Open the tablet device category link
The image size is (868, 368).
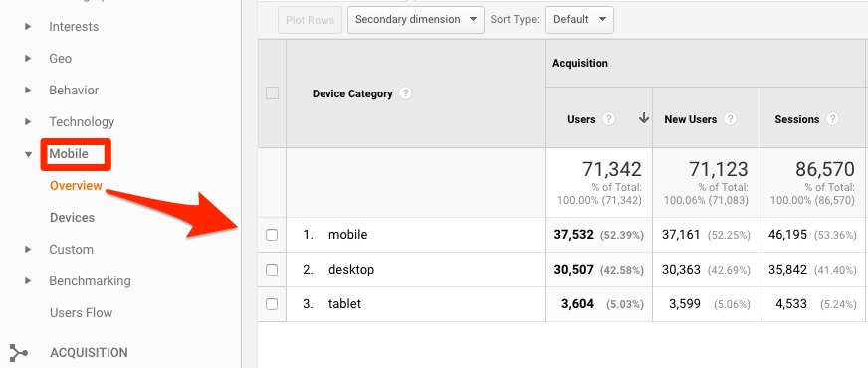click(344, 303)
